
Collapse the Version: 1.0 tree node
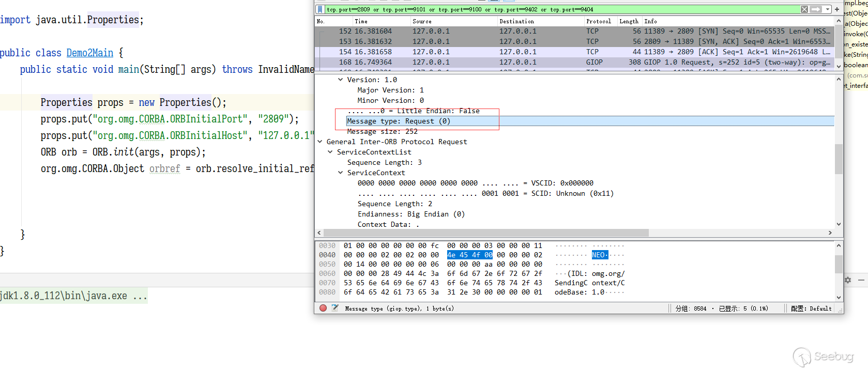point(340,80)
